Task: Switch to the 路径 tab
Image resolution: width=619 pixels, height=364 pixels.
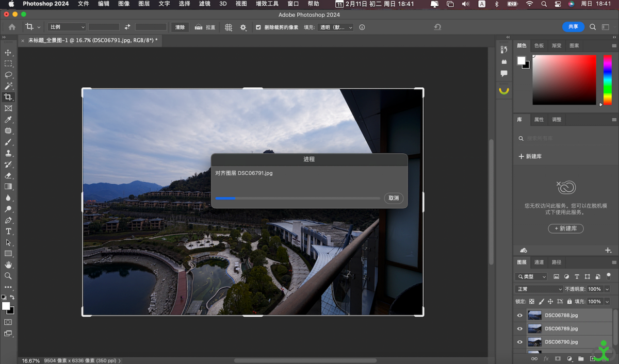Action: click(x=557, y=262)
